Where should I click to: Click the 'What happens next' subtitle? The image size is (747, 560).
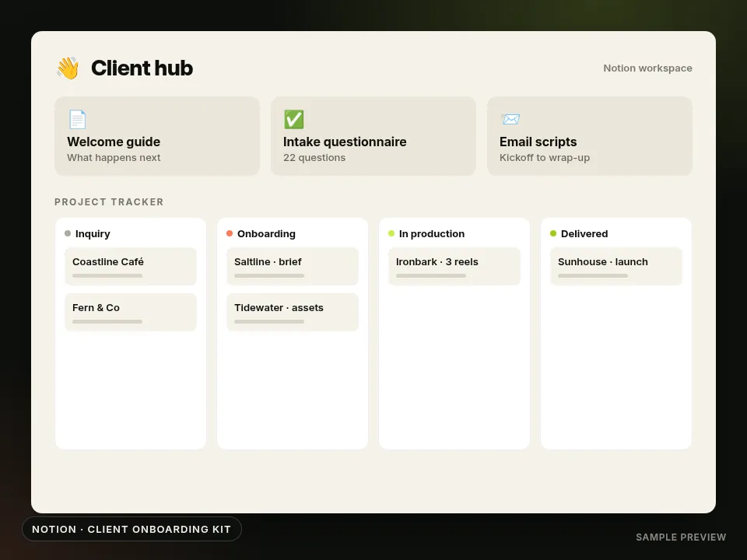pos(114,158)
